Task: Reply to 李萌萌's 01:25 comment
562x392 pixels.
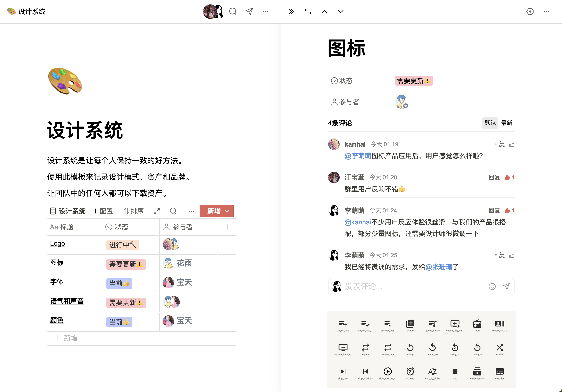Action: [498, 255]
